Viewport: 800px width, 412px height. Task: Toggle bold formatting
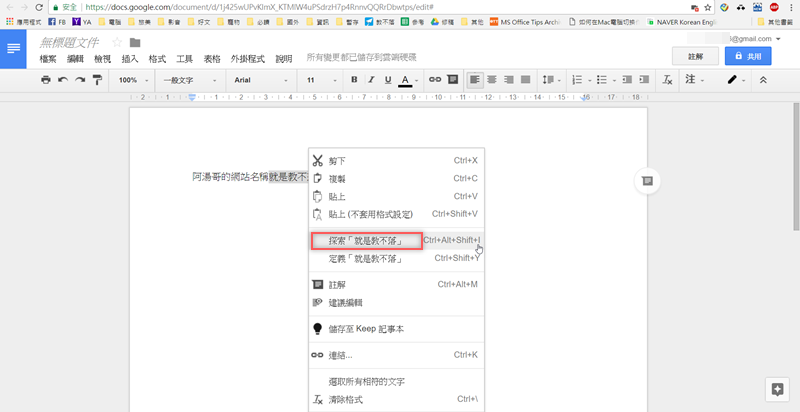click(351, 80)
